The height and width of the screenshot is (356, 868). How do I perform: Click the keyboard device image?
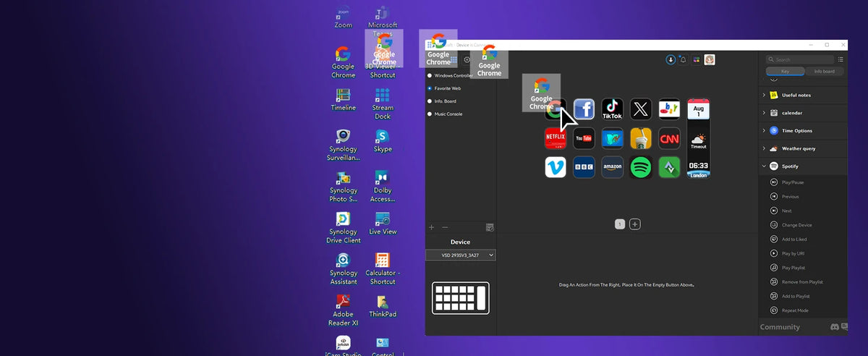point(461,298)
